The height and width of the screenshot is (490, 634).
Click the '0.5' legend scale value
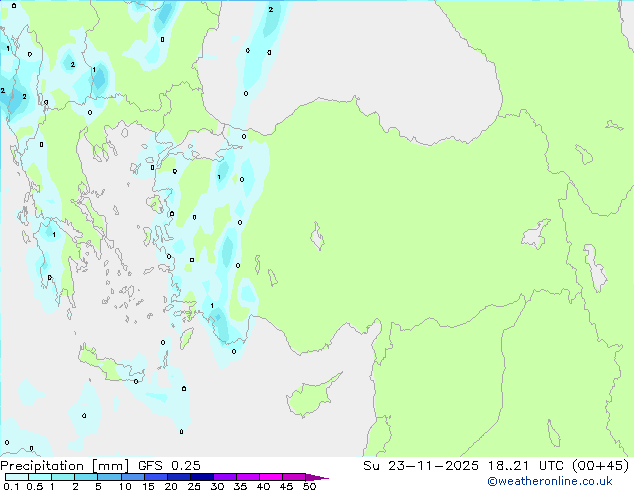tap(34, 486)
